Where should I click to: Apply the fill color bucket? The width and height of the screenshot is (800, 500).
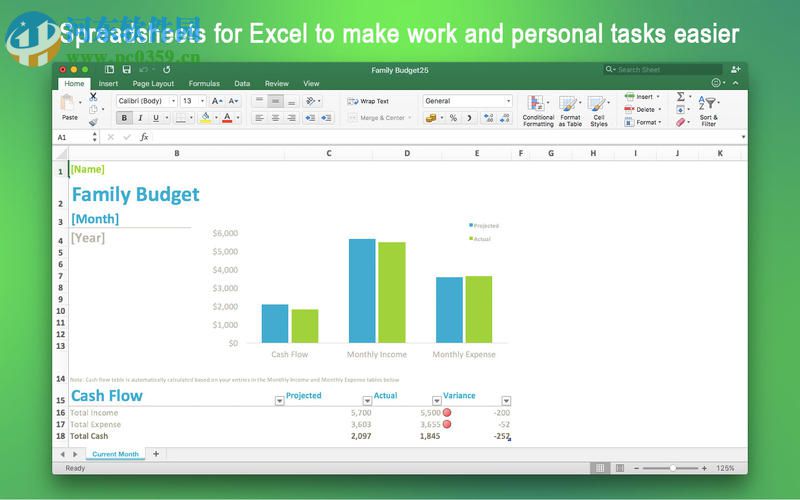pos(206,118)
